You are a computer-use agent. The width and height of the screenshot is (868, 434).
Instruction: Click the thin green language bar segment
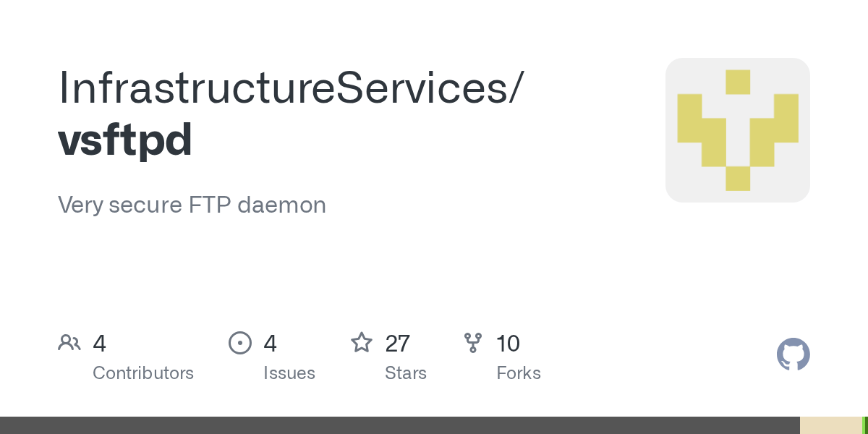point(865,425)
